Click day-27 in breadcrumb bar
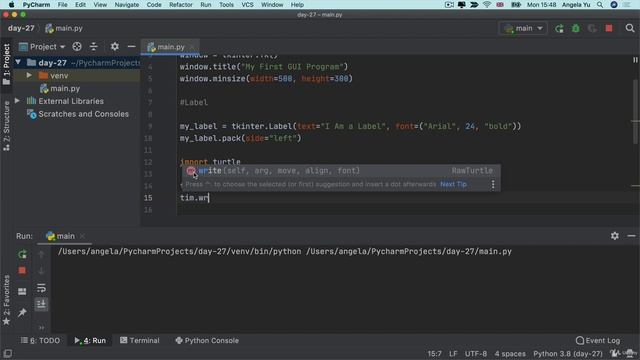The width and height of the screenshot is (640, 360). [x=21, y=28]
